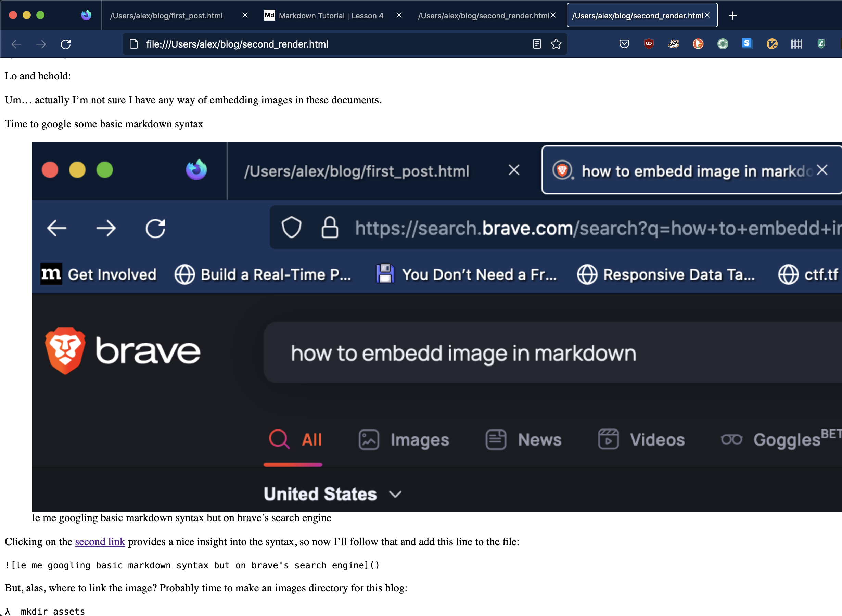Click the address bar URL field
The width and height of the screenshot is (842, 616).
[x=328, y=44]
